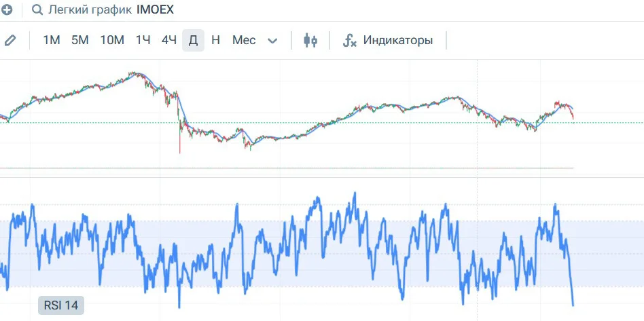Click the RSI line's latest lowest point

coord(573,305)
